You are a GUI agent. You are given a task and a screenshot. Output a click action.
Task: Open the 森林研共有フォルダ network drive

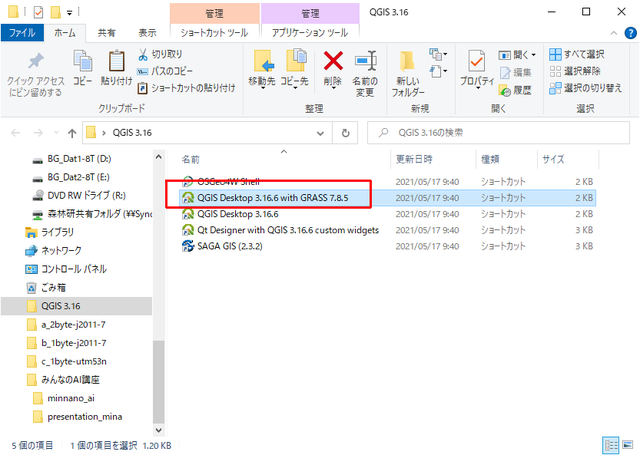coord(92,214)
